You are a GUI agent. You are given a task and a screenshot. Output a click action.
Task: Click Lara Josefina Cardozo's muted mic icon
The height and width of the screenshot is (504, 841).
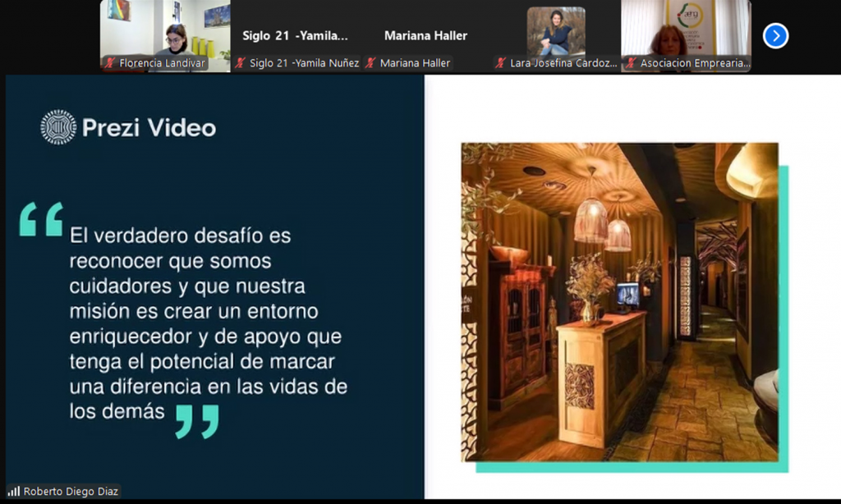coord(501,62)
